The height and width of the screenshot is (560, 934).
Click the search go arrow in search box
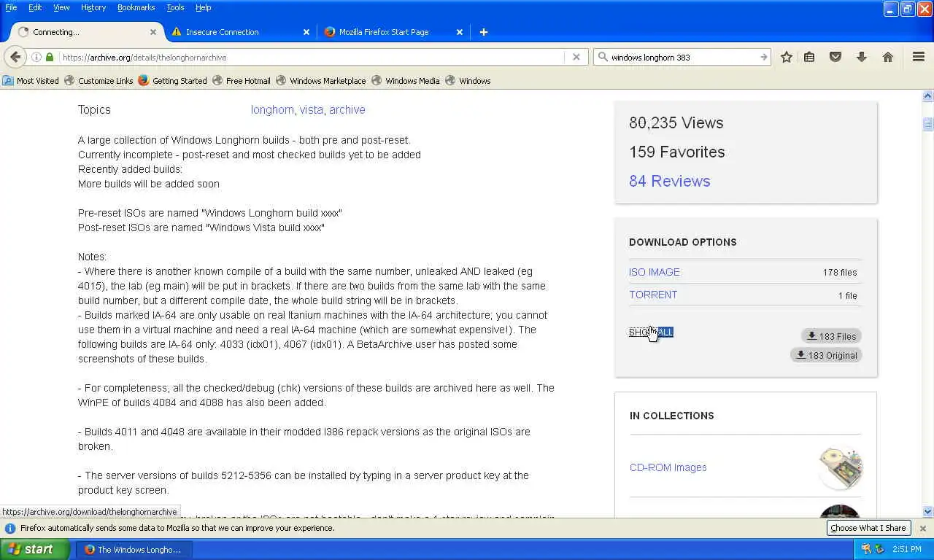(763, 57)
